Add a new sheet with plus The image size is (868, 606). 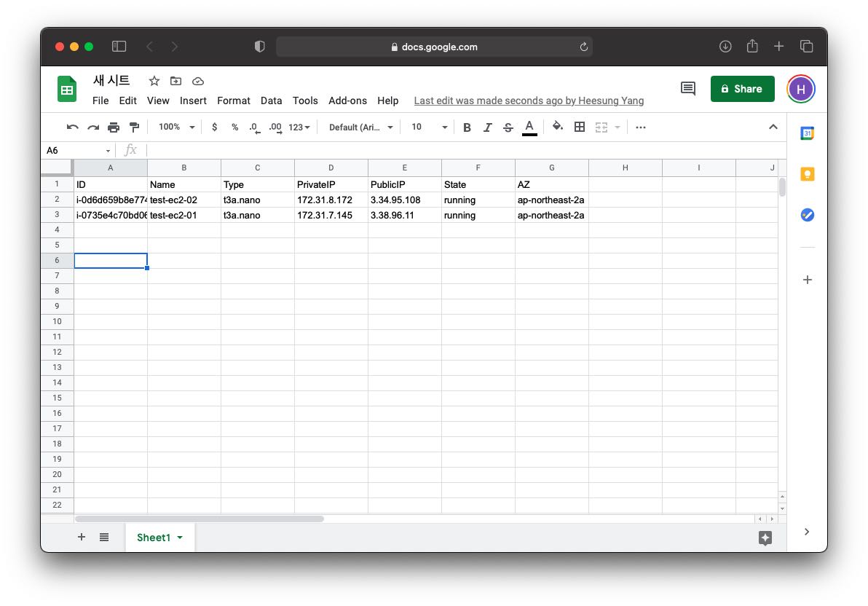82,537
